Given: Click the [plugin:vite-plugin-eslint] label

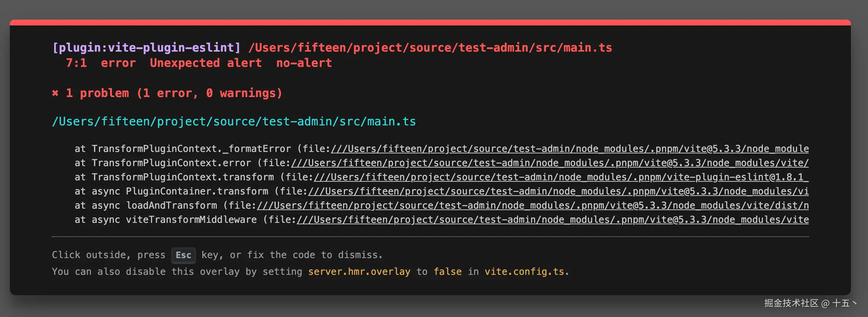Looking at the screenshot, I should point(146,48).
